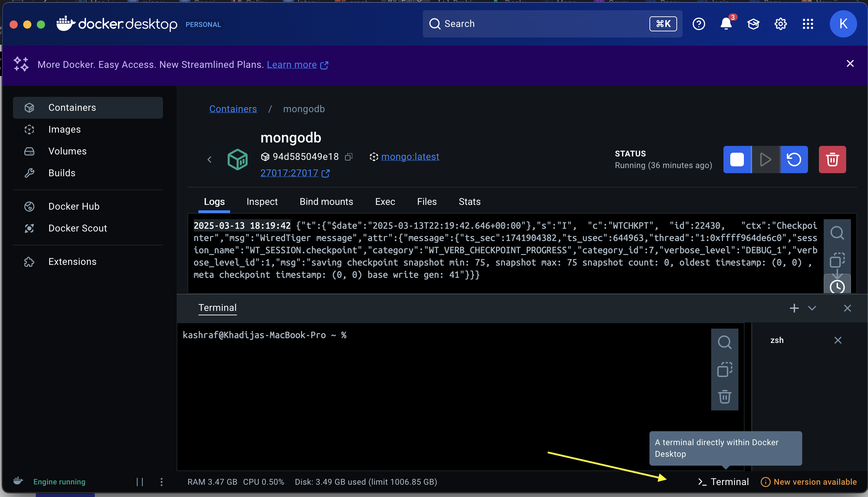Click the start play button for mongodb
The height and width of the screenshot is (497, 868).
tap(766, 160)
